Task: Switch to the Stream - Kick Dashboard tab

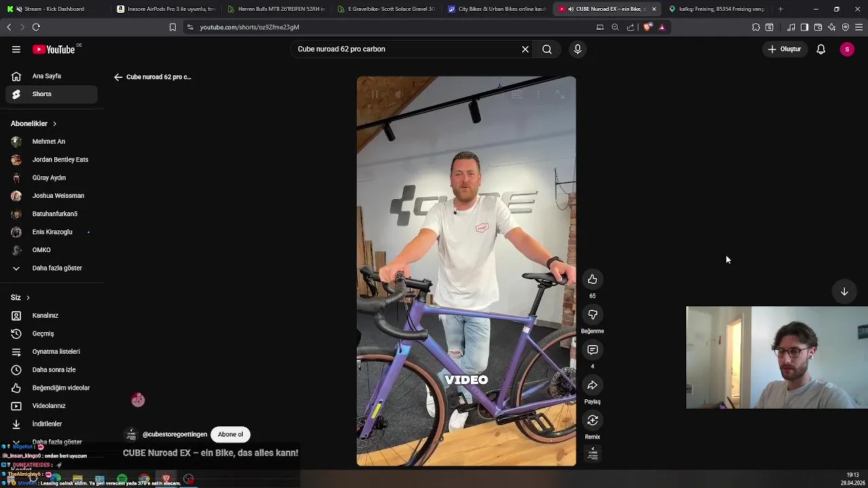Action: click(54, 9)
